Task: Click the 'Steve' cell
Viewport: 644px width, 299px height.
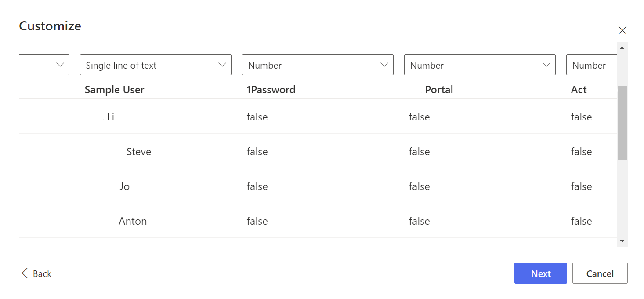Action: click(x=139, y=152)
